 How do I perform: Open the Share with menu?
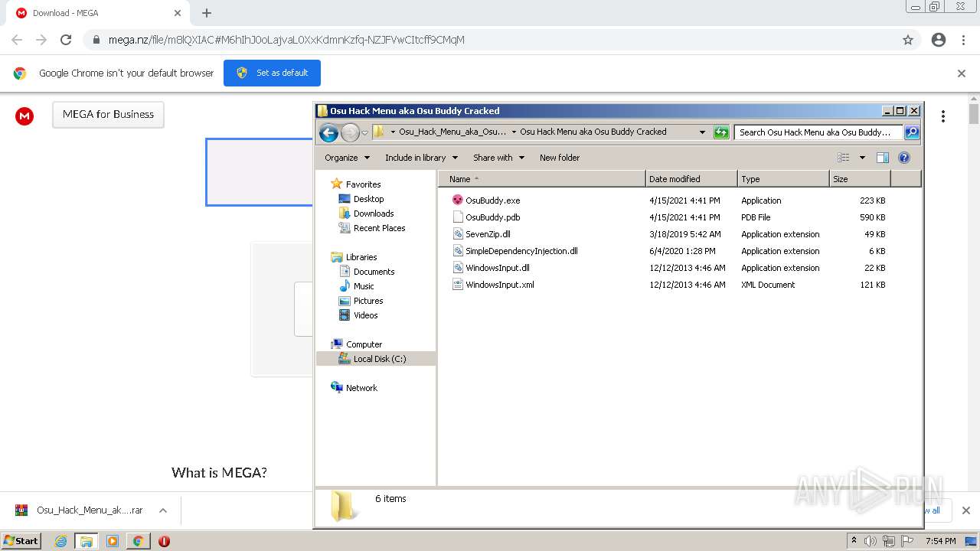click(x=498, y=158)
